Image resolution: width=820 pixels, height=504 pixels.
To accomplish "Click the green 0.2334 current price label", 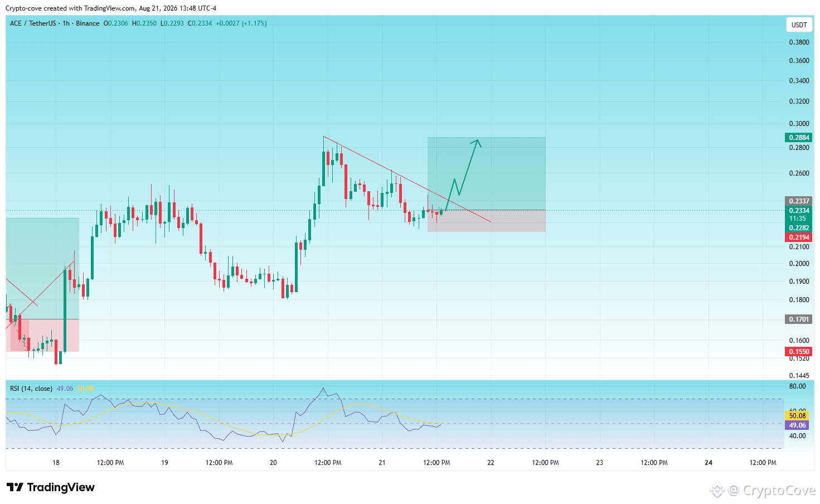I will pos(799,211).
